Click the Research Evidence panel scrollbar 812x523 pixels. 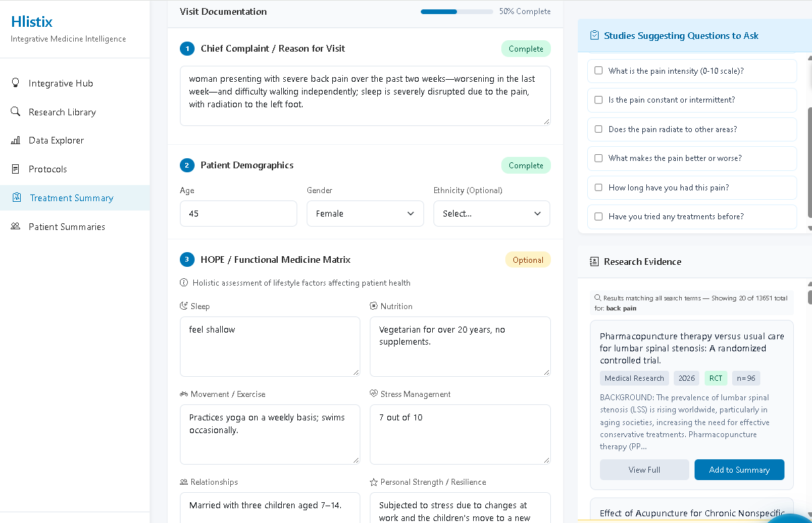click(809, 297)
